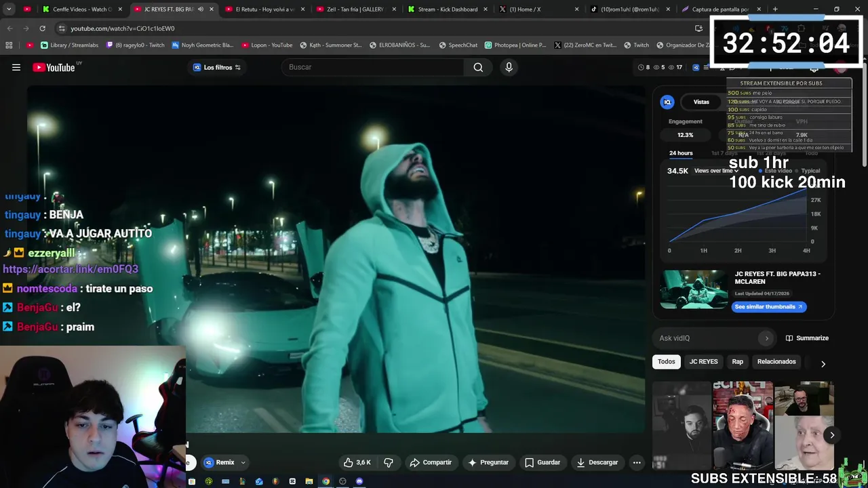Expand Views over time dropdown
This screenshot has width=868, height=488.
click(716, 171)
